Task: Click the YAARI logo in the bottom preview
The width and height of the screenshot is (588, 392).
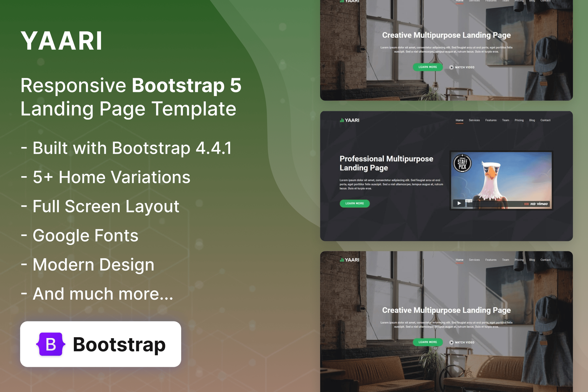Action: (349, 260)
